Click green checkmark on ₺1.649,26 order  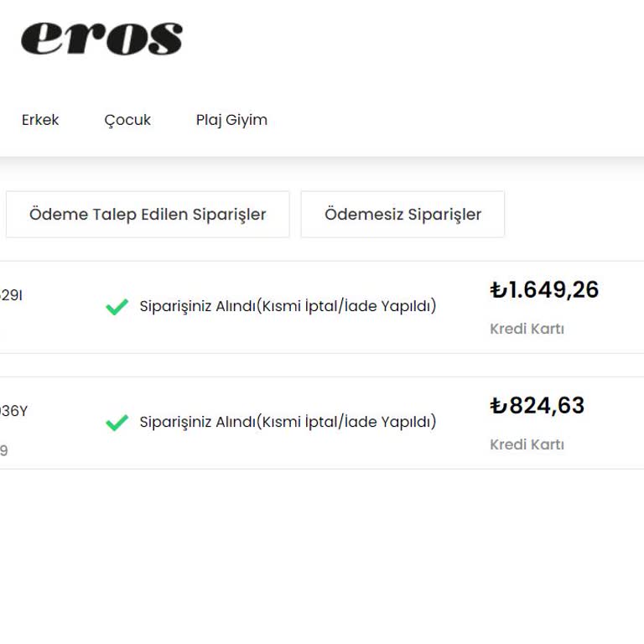[117, 307]
